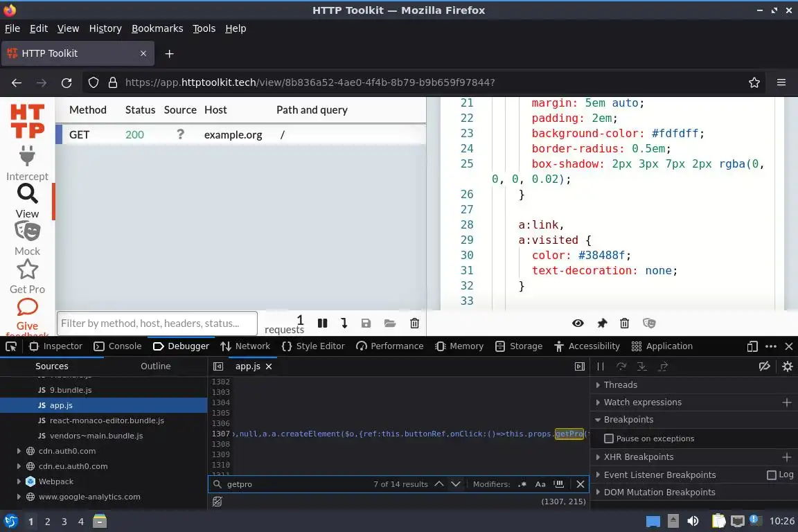Enable Pause on exceptions checkbox

[609, 439]
